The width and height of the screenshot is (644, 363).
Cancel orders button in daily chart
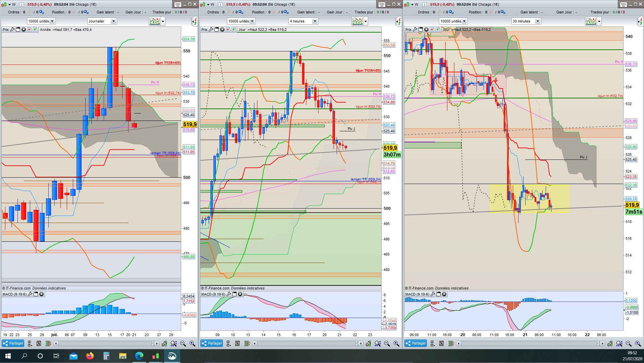tap(28, 12)
